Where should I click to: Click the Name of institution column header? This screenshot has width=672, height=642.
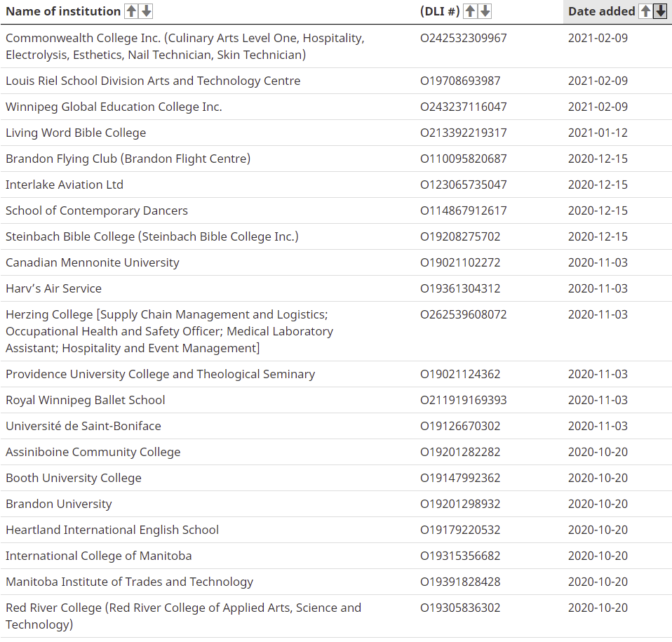pos(63,11)
